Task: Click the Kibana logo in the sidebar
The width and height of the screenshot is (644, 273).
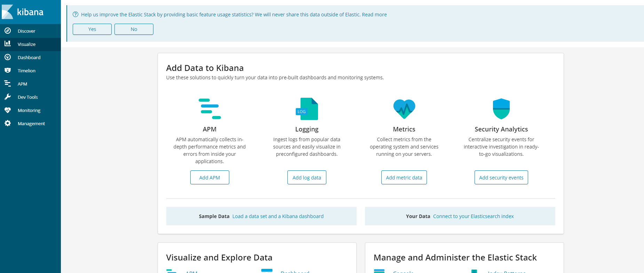Action: pos(23,12)
